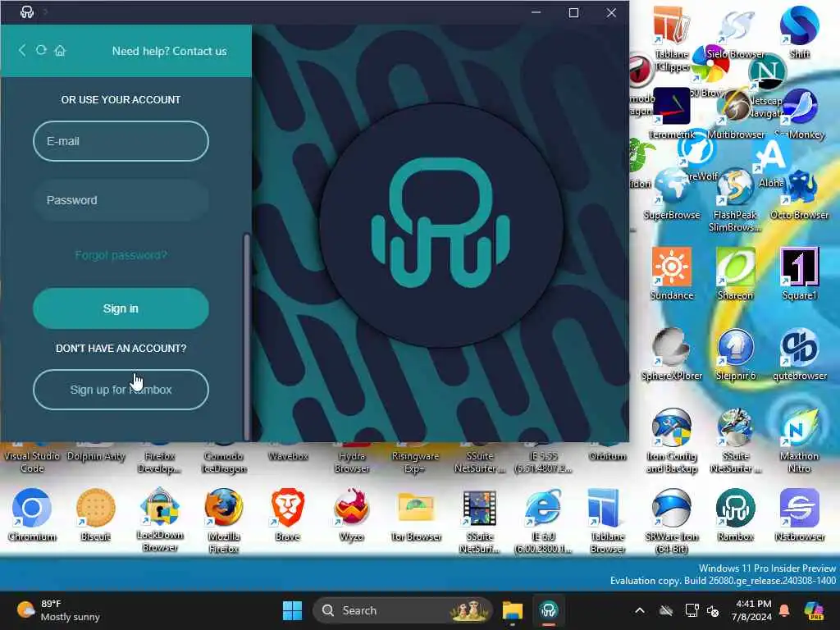
Task: Open Sundance desktop shortcut
Action: 671,273
